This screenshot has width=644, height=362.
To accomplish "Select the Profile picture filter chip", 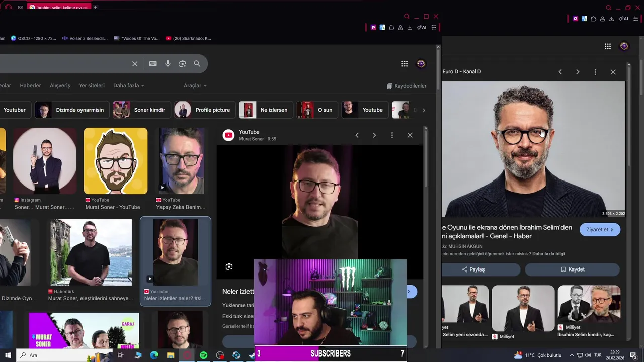I will 204,110.
